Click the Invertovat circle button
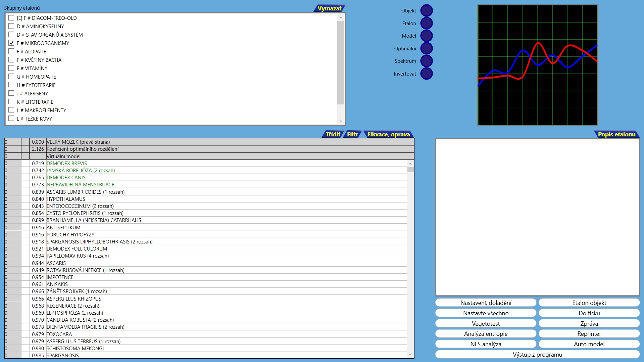 point(426,74)
